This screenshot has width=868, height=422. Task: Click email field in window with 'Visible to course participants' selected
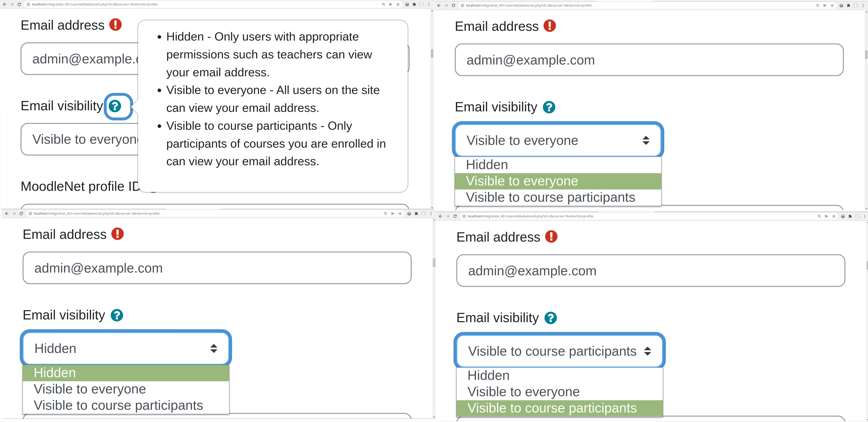[x=651, y=271]
